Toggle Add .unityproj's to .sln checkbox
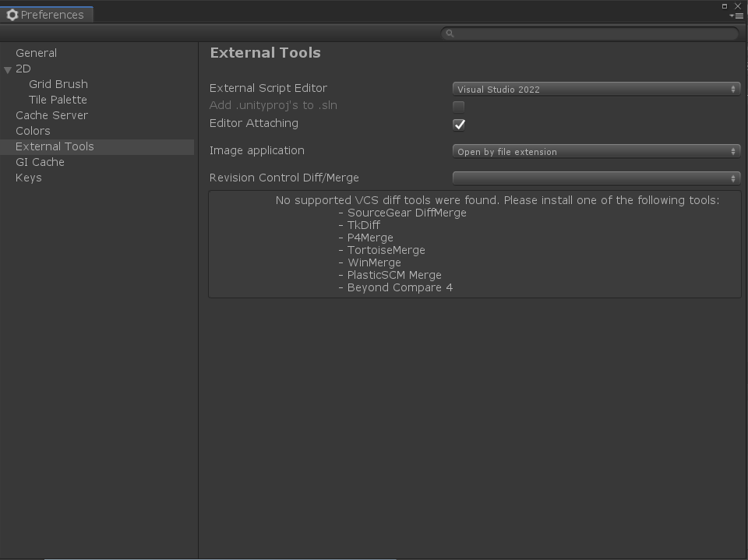 coord(459,107)
